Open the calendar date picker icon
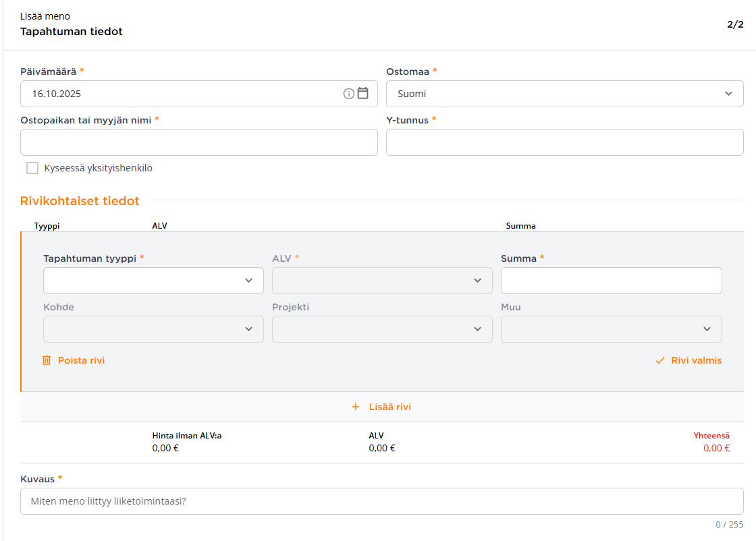The image size is (756, 541). click(x=362, y=94)
